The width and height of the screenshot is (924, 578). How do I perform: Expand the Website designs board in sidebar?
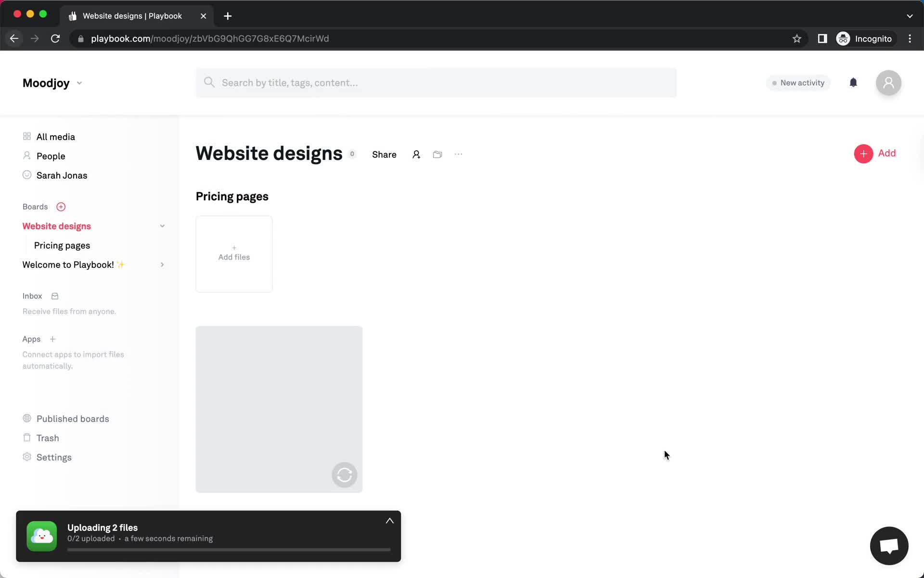[162, 225]
